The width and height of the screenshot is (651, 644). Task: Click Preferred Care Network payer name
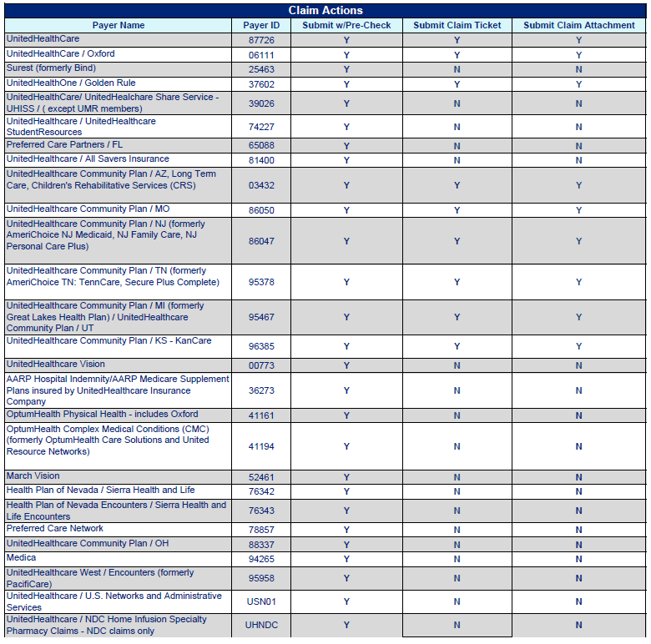tap(55, 528)
